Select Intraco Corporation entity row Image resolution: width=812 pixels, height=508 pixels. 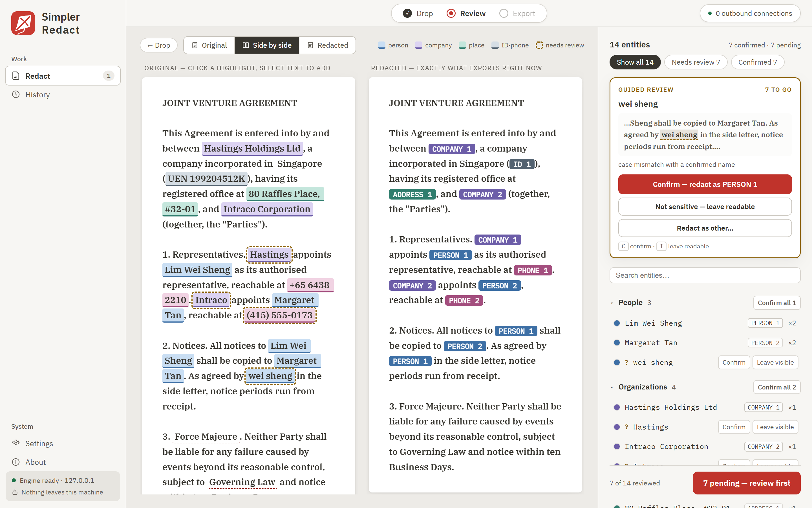(705, 446)
